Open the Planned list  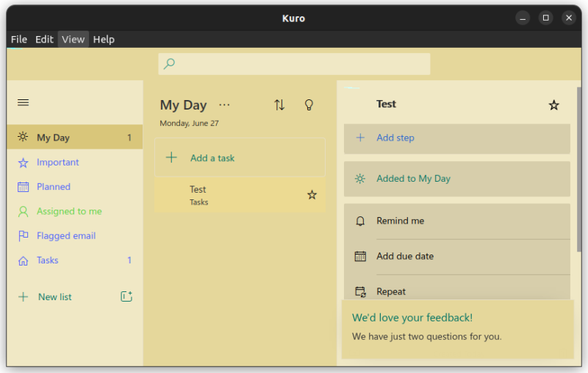(54, 187)
